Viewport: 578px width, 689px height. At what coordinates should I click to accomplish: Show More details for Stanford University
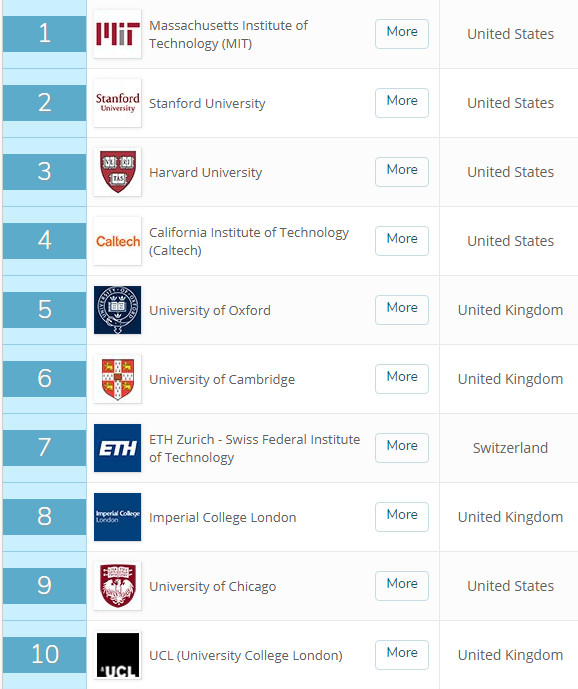(402, 103)
